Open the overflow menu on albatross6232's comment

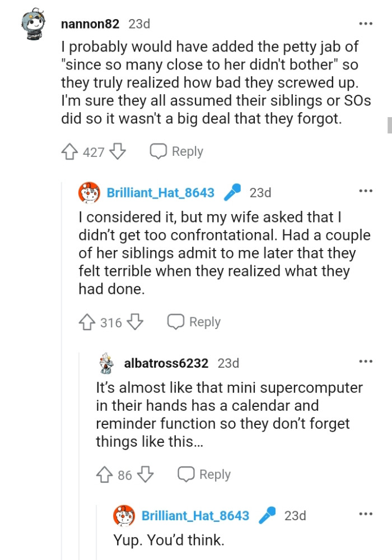pos(366,362)
